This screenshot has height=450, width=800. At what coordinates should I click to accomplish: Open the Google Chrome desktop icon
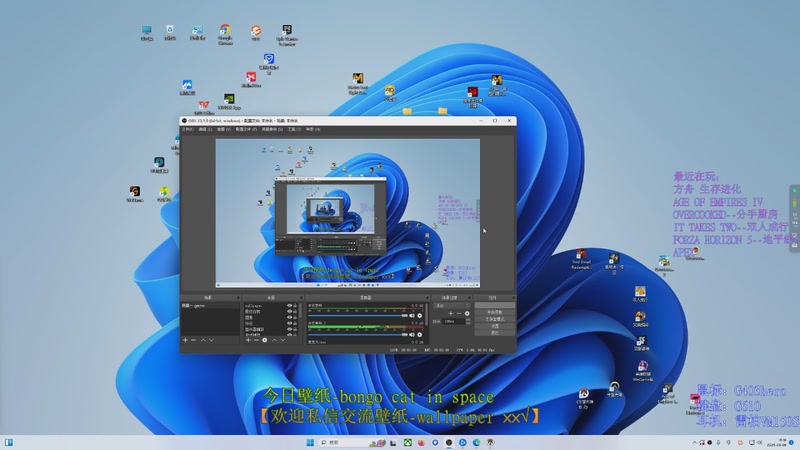pyautogui.click(x=225, y=34)
